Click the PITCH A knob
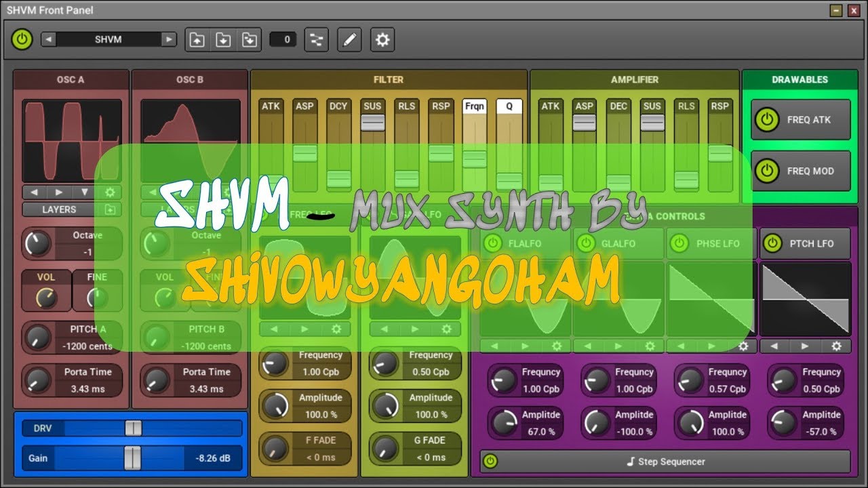Image resolution: width=868 pixels, height=488 pixels. click(38, 337)
